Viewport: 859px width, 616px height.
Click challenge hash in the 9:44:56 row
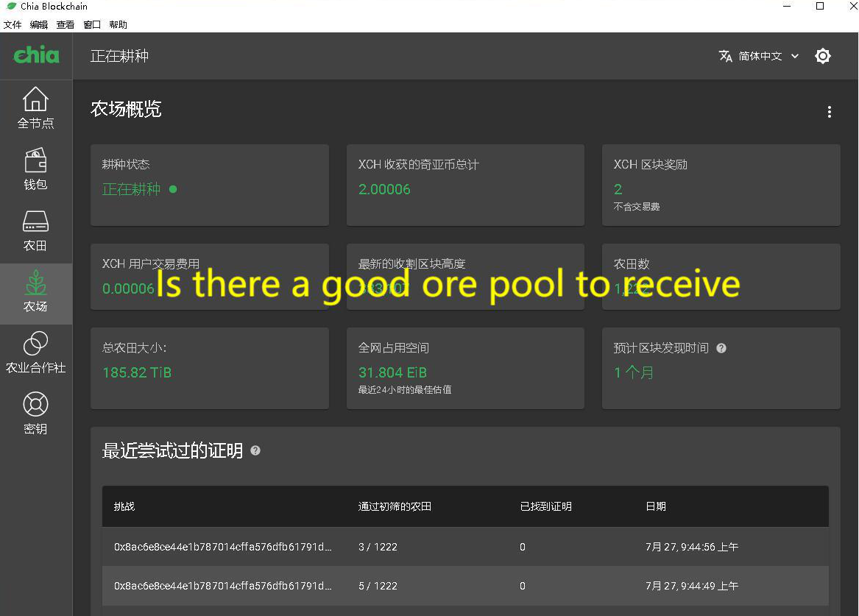coord(222,547)
